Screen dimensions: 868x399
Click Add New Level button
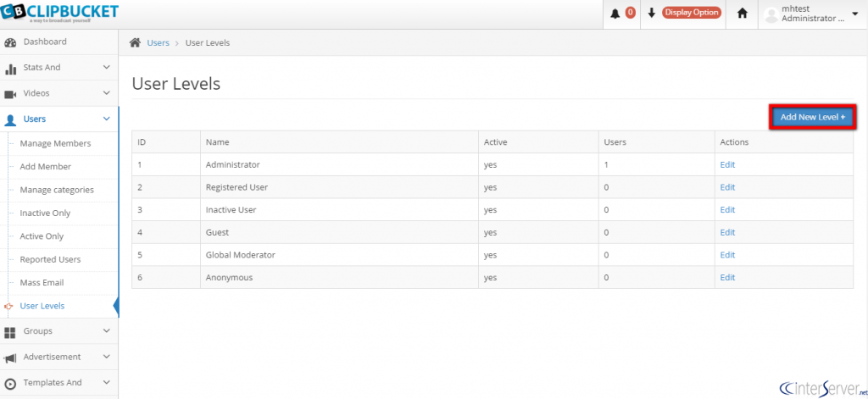[x=813, y=117]
